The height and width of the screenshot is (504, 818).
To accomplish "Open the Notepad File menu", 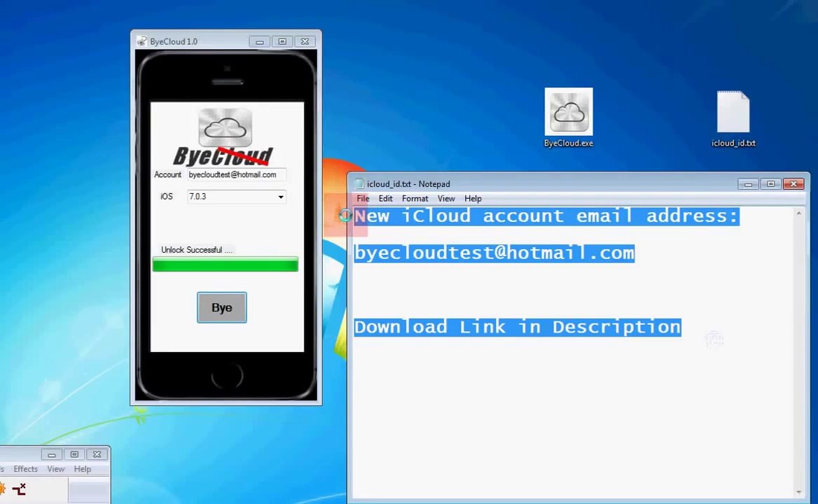I will tap(363, 199).
